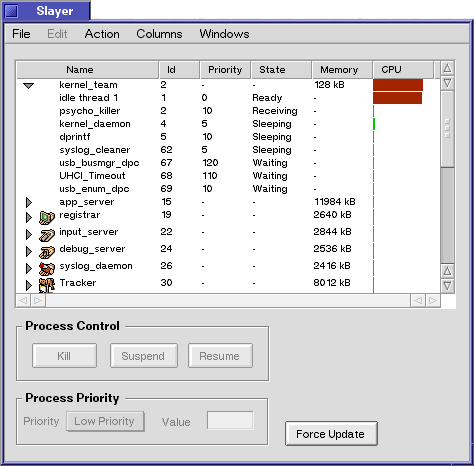The image size is (474, 466).
Task: Click the Suspend button
Action: [x=144, y=356]
